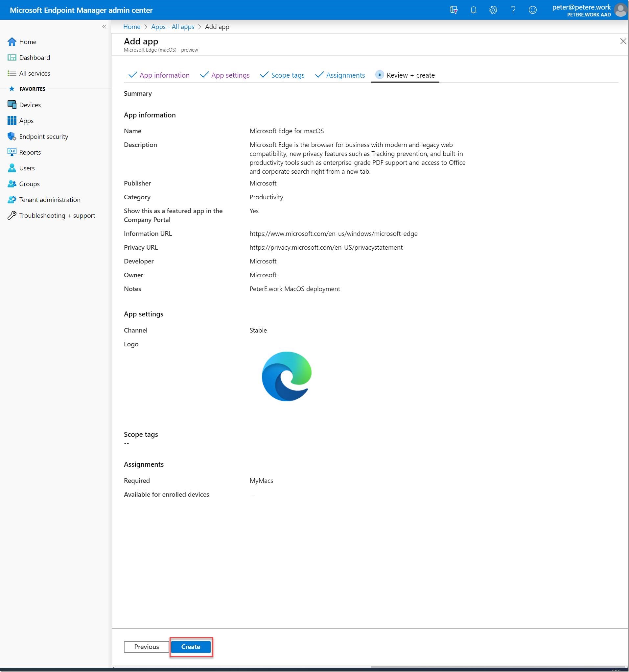Navigate to Apps - All apps breadcrumb
Image resolution: width=629 pixels, height=672 pixels.
pyautogui.click(x=172, y=27)
